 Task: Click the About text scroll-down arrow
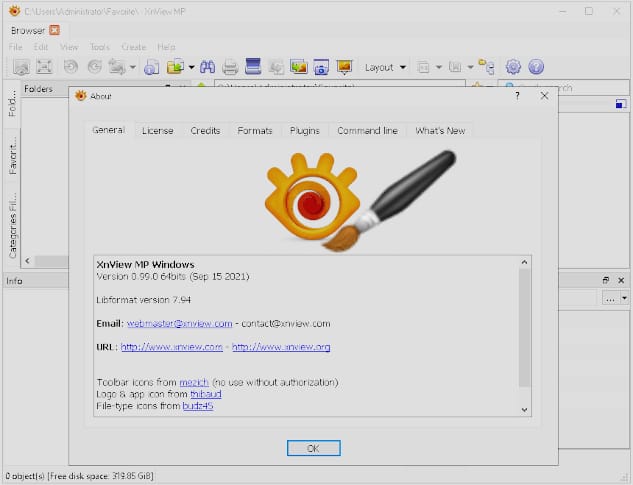(524, 409)
